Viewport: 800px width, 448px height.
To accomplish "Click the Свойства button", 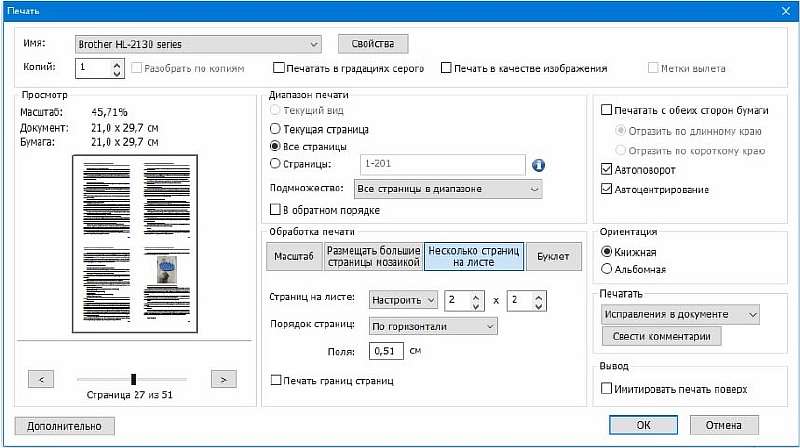I will pyautogui.click(x=373, y=44).
